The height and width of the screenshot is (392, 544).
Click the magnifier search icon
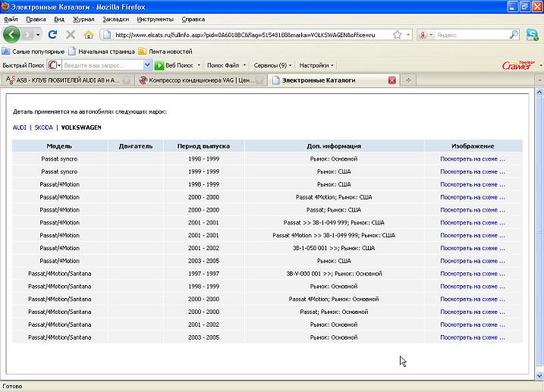514,35
